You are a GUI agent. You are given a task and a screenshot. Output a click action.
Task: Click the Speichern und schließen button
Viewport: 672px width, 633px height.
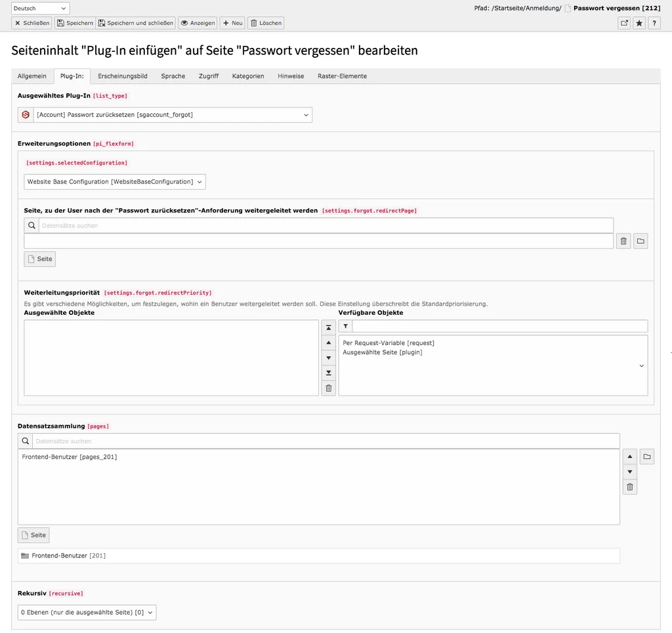tap(136, 23)
